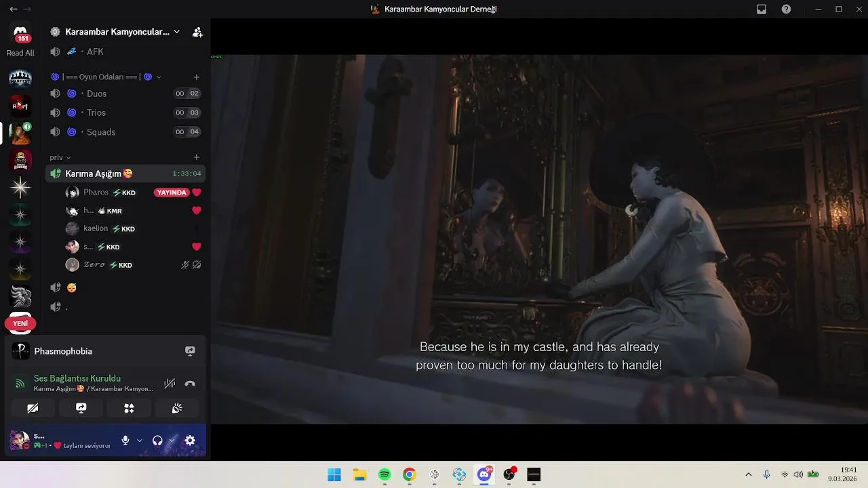Click the red YENİ new-mentions badge
Screen dimensions: 868x488
[x=20, y=324]
